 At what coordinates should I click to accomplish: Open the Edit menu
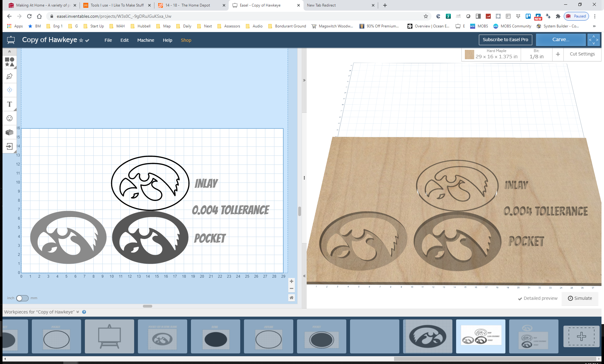click(124, 40)
